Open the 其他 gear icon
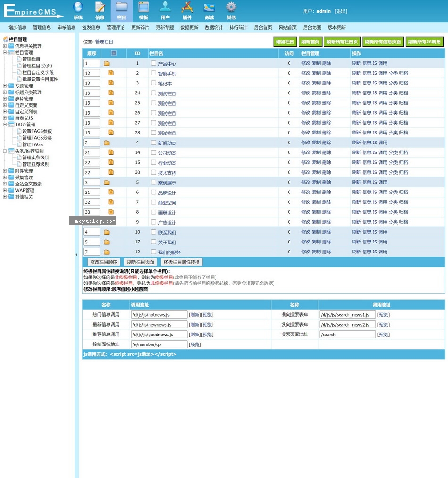This screenshot has width=448, height=478. (x=231, y=8)
